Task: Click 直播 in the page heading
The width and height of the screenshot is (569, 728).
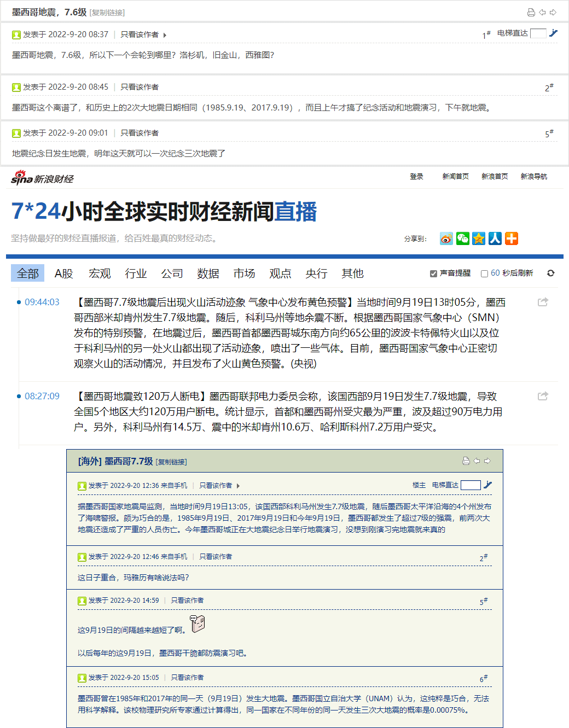Action: (x=295, y=212)
